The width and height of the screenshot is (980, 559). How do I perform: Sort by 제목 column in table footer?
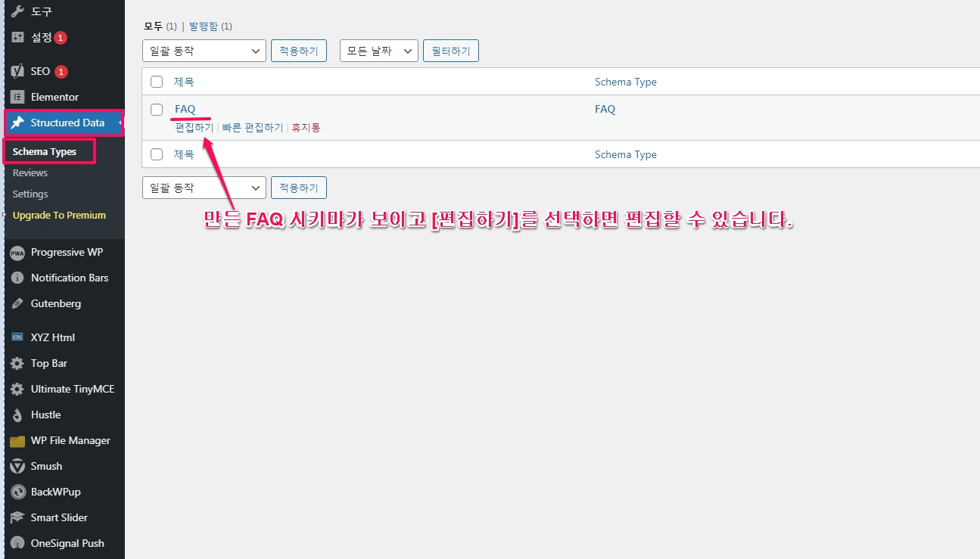click(184, 154)
